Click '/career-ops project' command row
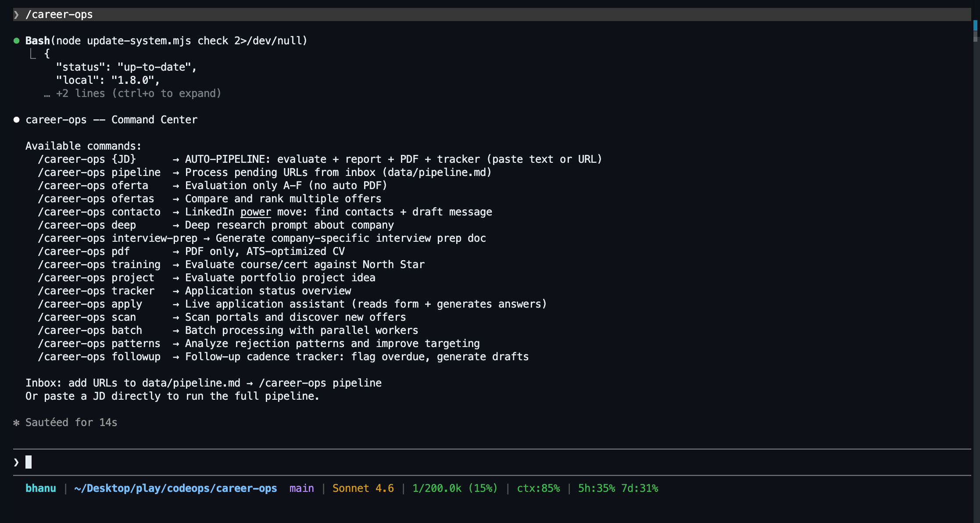This screenshot has width=980, height=523. click(x=207, y=278)
